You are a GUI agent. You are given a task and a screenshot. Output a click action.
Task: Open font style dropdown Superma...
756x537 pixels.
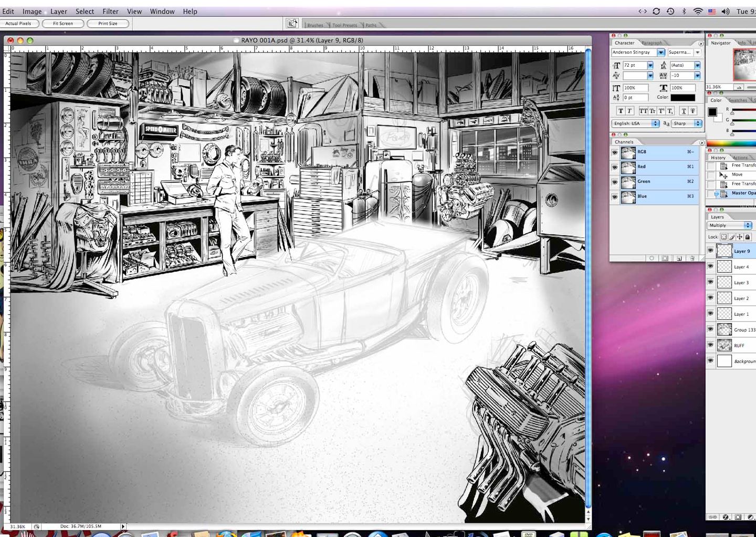tap(697, 53)
